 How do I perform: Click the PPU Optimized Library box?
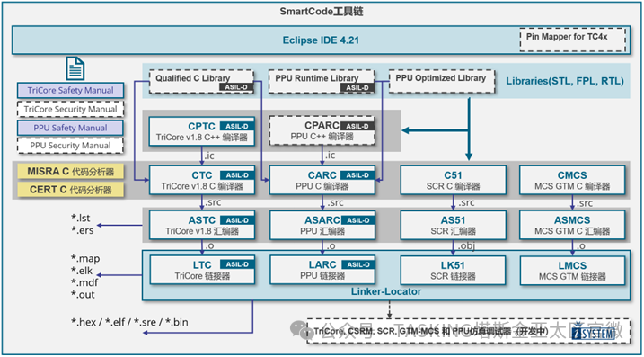(441, 81)
